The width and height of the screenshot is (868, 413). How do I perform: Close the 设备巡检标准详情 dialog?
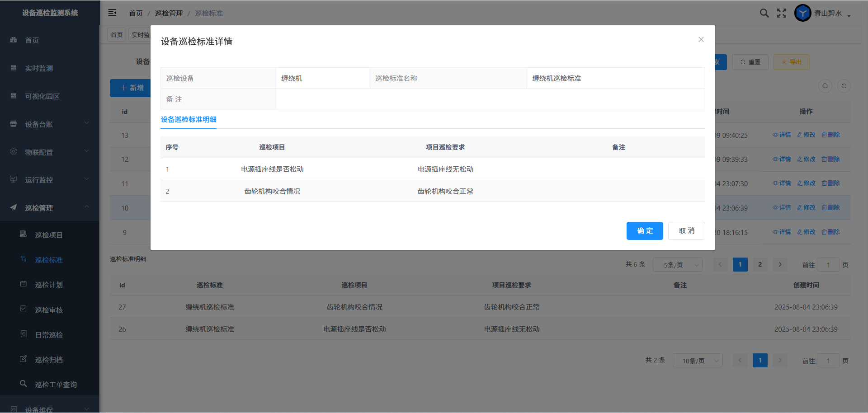pos(701,40)
